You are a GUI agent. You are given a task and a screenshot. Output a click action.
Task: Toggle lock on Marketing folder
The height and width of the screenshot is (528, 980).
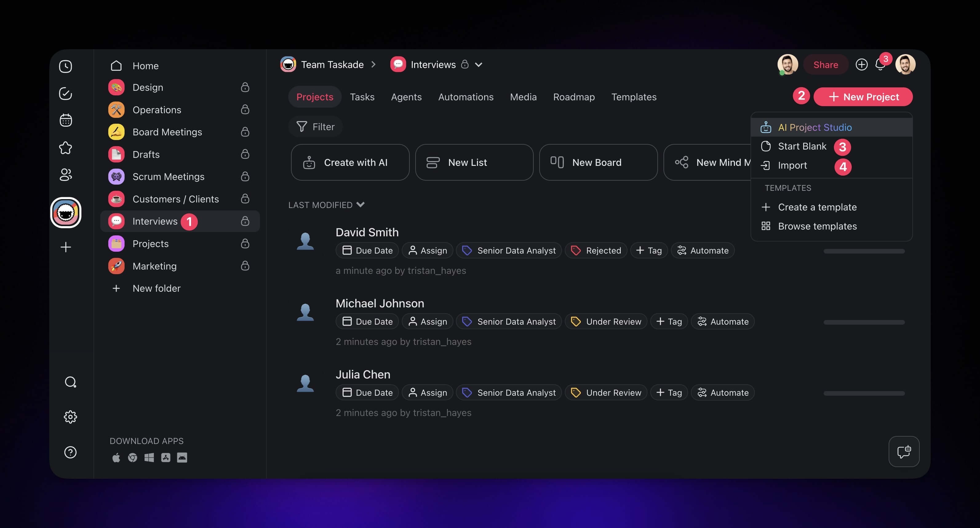[245, 266]
